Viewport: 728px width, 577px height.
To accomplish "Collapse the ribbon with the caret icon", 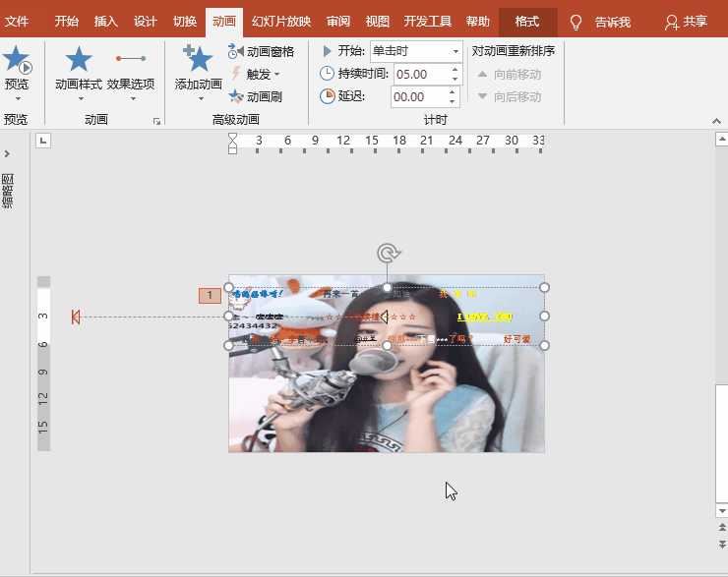I will 716,121.
